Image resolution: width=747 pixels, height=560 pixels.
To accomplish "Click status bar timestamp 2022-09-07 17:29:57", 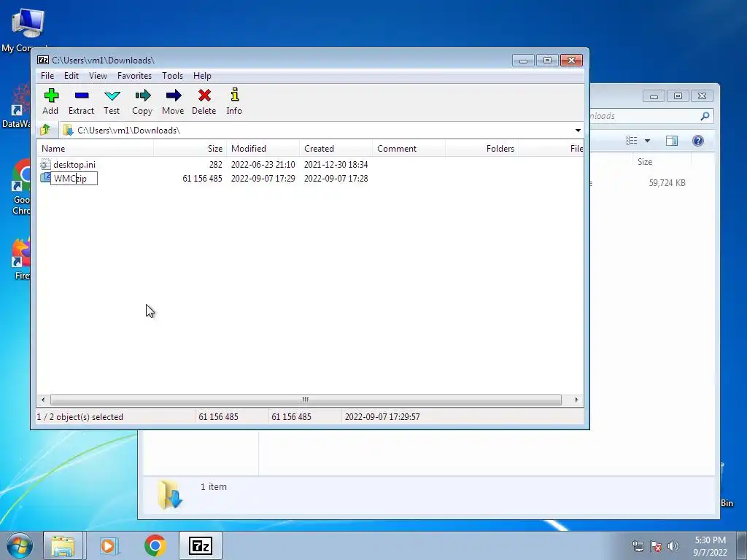I will click(382, 417).
